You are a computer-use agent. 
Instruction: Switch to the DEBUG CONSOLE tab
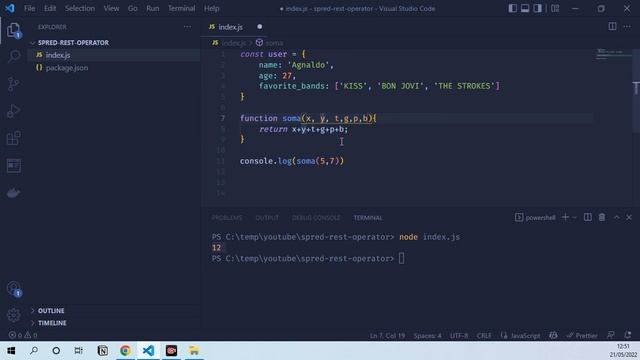(316, 218)
